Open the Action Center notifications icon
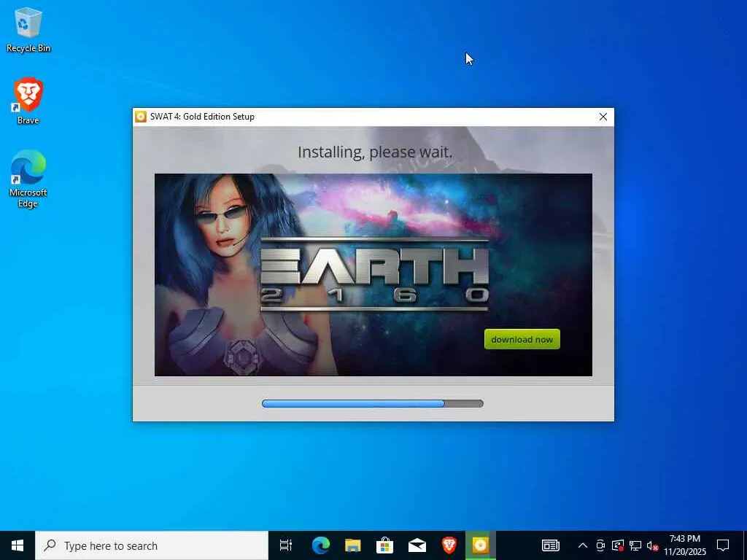 (x=723, y=545)
